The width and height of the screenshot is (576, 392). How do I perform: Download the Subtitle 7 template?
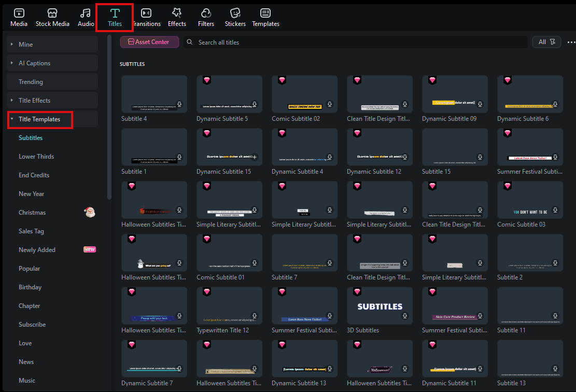pos(330,263)
